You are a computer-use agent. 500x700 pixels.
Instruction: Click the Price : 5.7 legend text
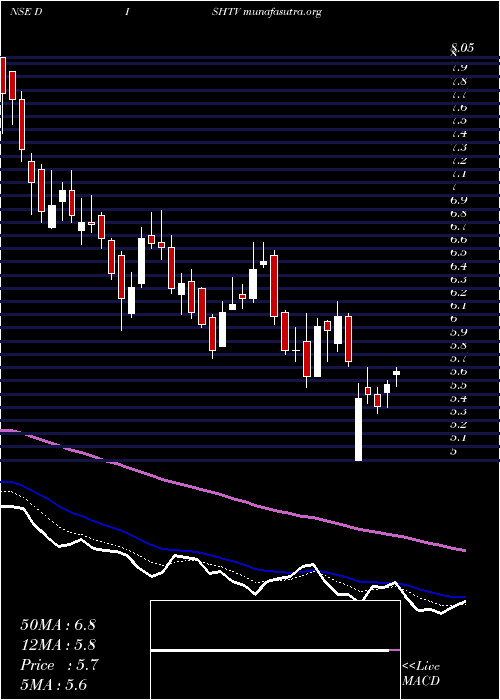(x=59, y=665)
